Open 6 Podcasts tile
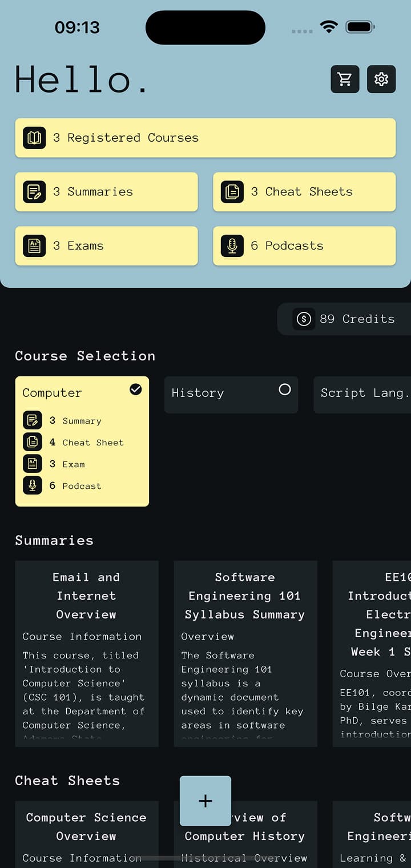411x868 pixels. (304, 246)
